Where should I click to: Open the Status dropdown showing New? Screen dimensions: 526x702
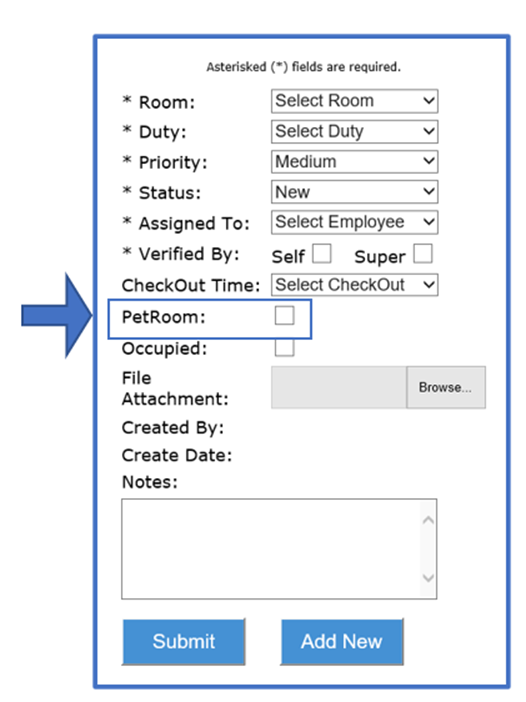[x=354, y=192]
